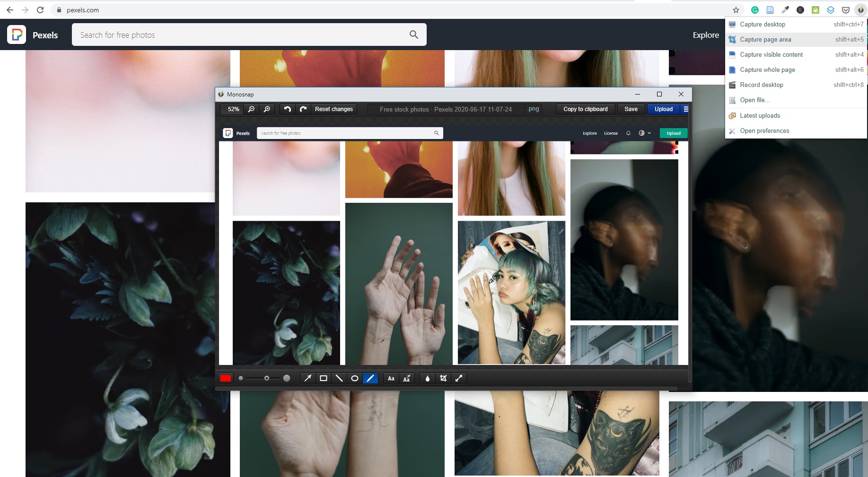Select the Arrow annotation tool
The image size is (868, 477).
point(308,378)
